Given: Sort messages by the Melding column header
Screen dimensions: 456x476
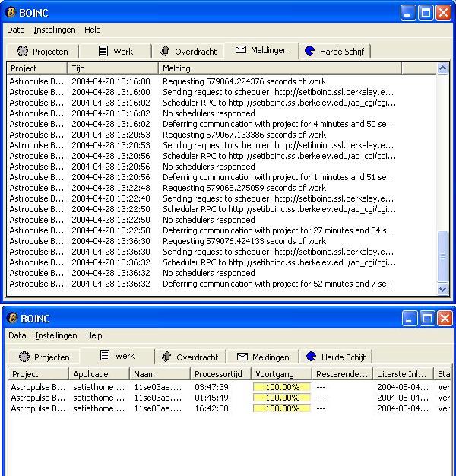Looking at the screenshot, I should pyautogui.click(x=280, y=68).
